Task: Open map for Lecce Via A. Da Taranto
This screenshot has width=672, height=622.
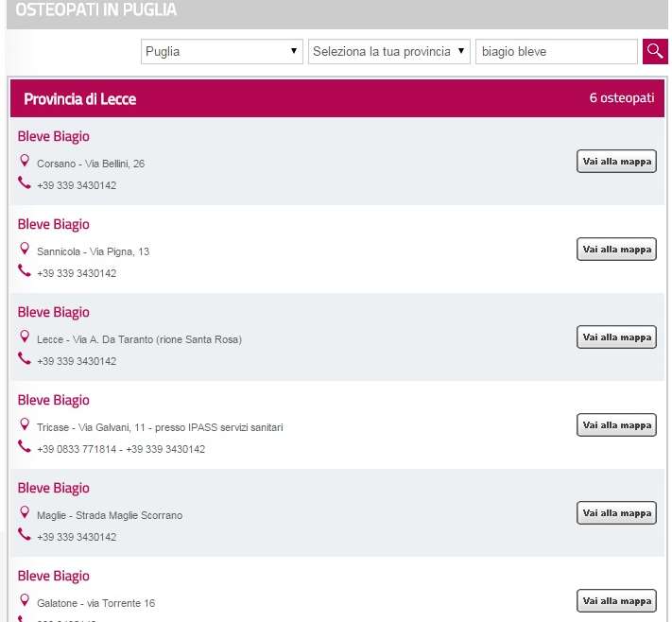Action: tap(616, 337)
